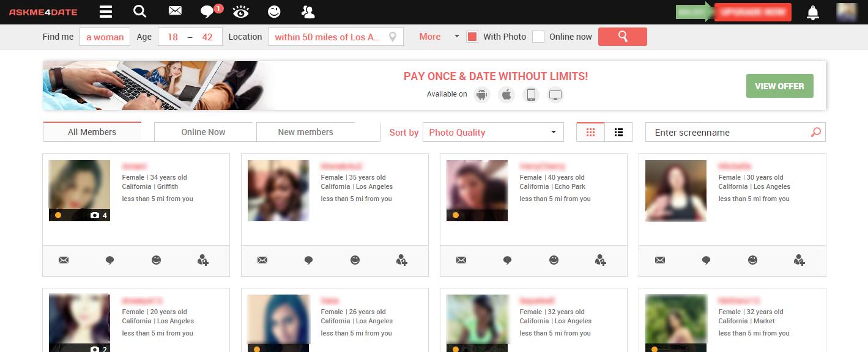Select the 'New members' tab
868x352 pixels.
[305, 131]
